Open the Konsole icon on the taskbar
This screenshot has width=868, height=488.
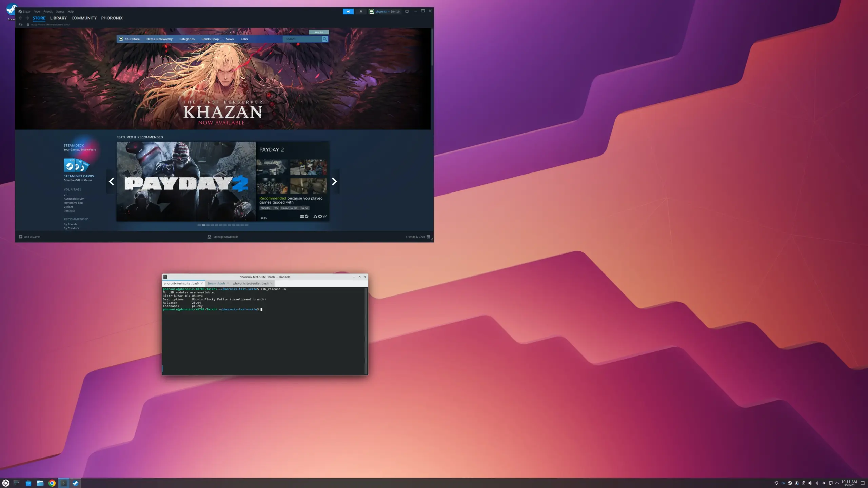pyautogui.click(x=64, y=483)
